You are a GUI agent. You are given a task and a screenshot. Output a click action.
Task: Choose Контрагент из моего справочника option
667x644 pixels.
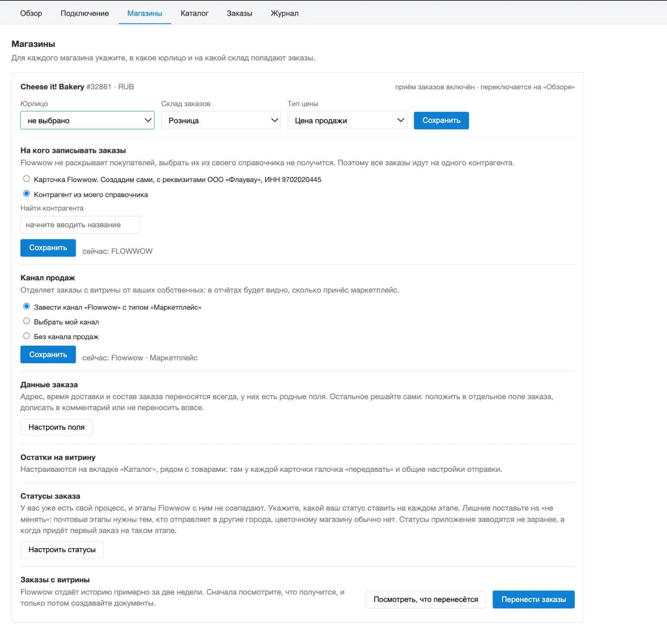coord(27,194)
